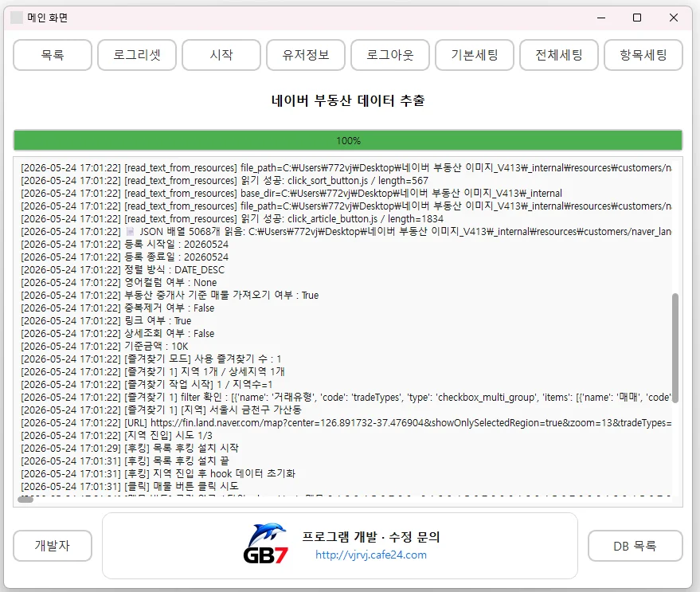Select log line '[지역] 서울시 금천구 가산동'
The image size is (700, 592).
point(161,410)
